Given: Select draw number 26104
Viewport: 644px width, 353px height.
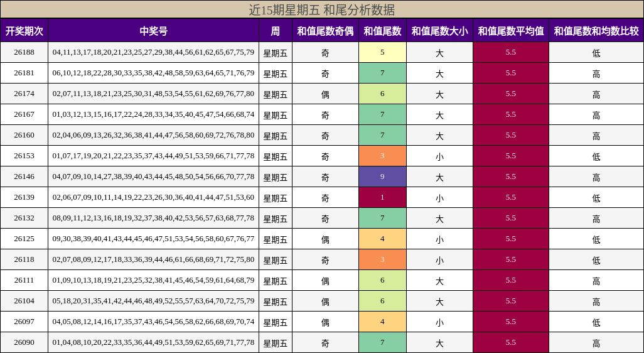Looking at the screenshot, I should click(x=24, y=301).
